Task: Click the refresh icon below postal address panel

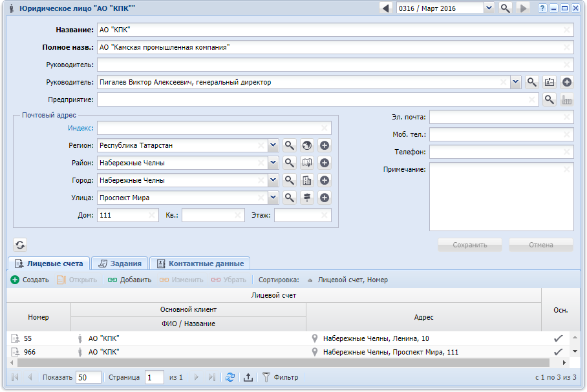Action: pos(20,245)
